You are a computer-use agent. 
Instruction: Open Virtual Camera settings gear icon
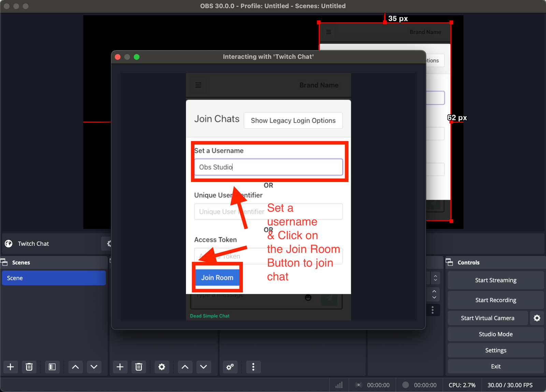click(x=537, y=318)
